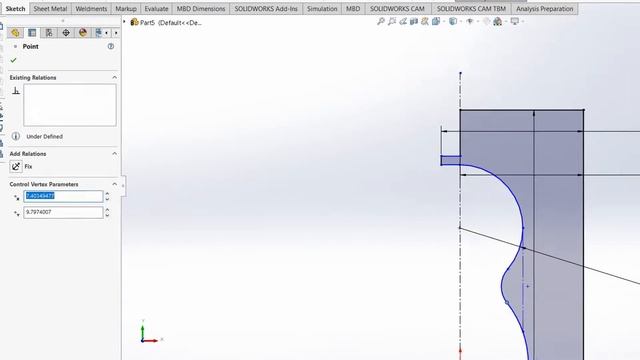Click Zoom to Fit magnifier icon

[381, 21]
